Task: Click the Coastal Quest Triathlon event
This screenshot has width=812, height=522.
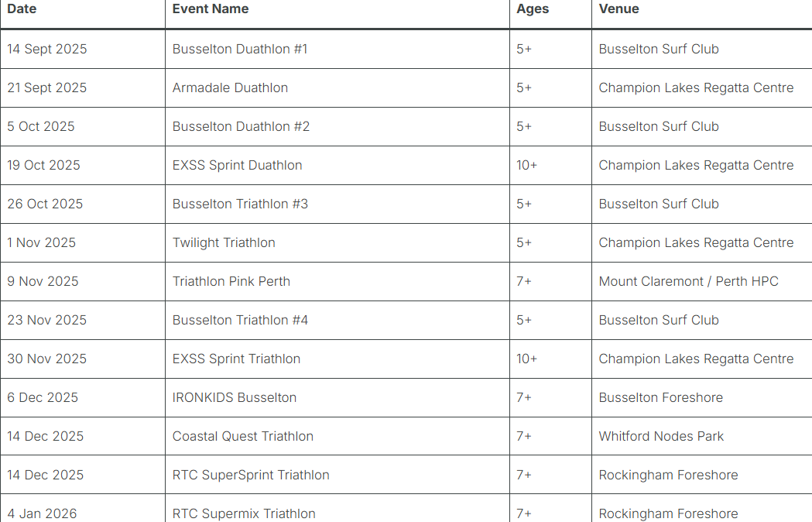Action: (x=243, y=436)
